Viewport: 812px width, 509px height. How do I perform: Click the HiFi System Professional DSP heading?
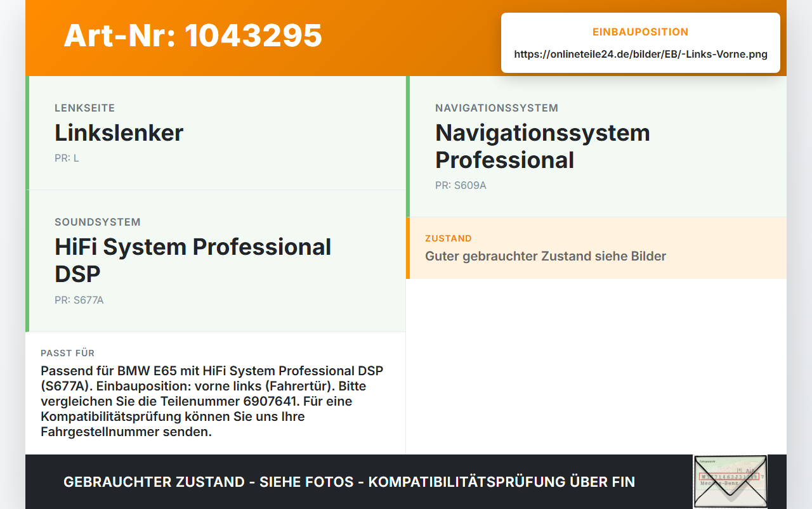(193, 261)
